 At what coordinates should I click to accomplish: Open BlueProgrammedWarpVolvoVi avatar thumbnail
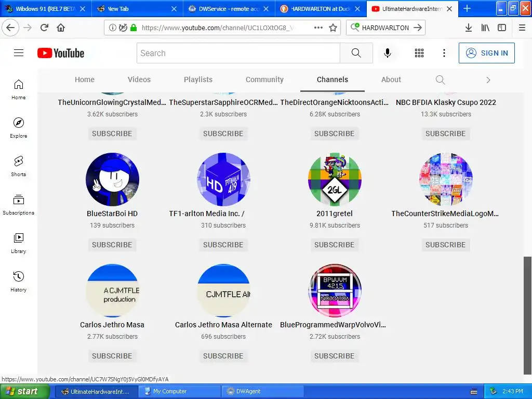pyautogui.click(x=335, y=291)
